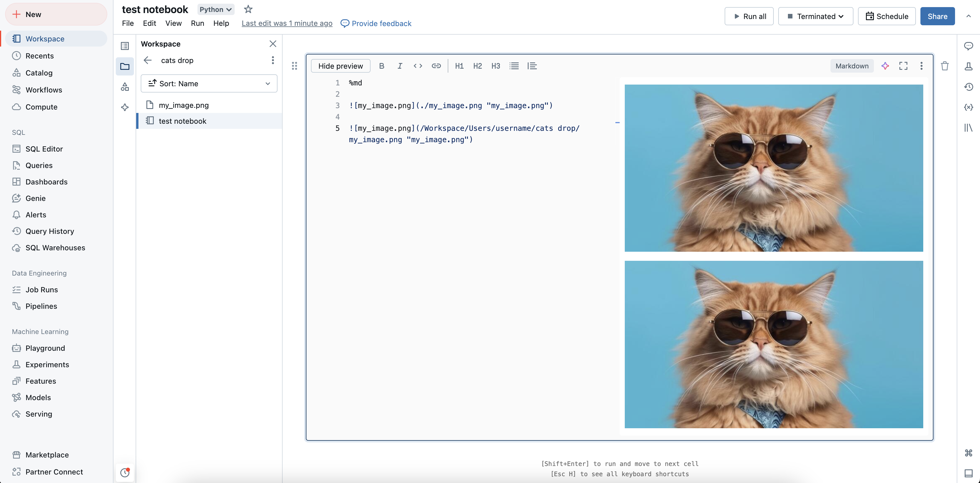Open the Run menu

click(x=197, y=23)
